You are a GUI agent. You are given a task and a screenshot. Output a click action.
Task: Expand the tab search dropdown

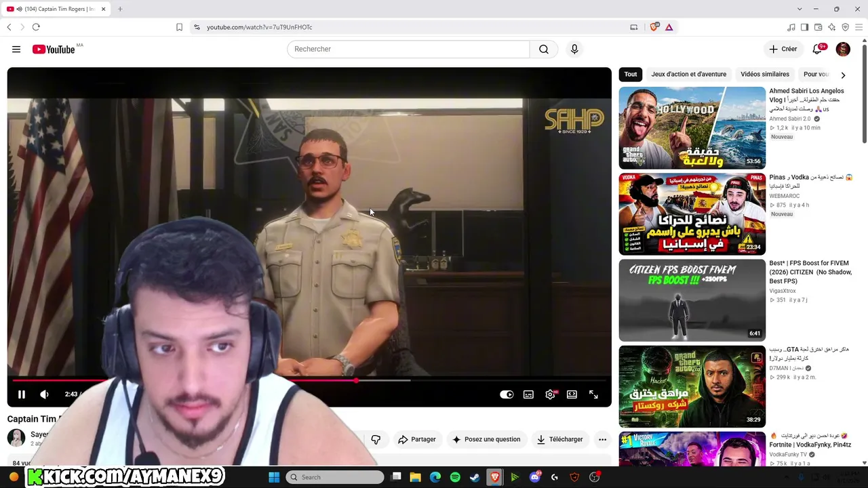tap(800, 9)
